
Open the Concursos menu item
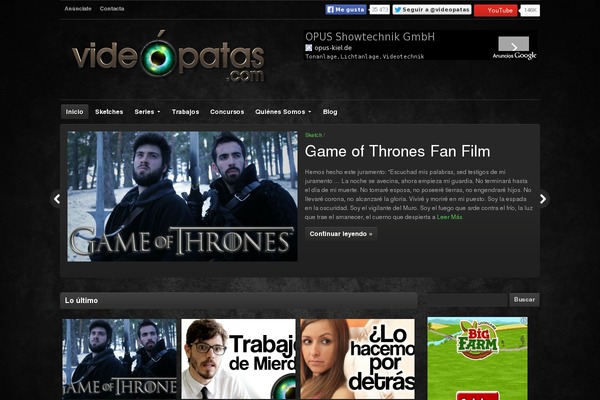pos(227,112)
